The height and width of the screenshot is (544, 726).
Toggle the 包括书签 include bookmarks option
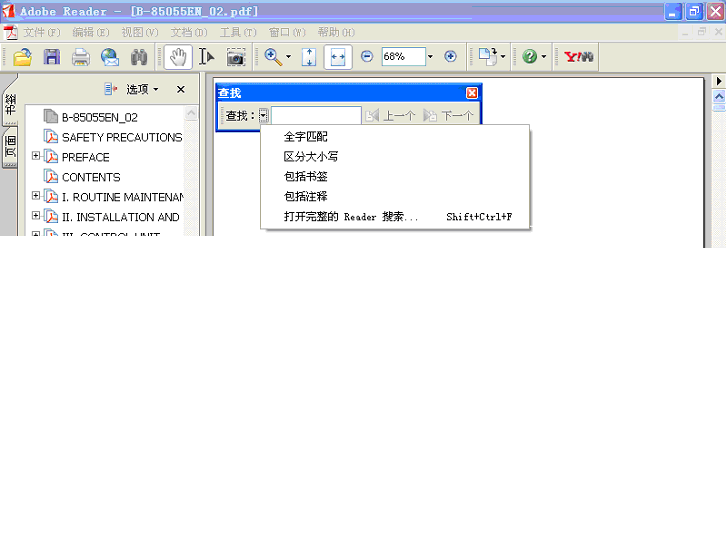305,176
